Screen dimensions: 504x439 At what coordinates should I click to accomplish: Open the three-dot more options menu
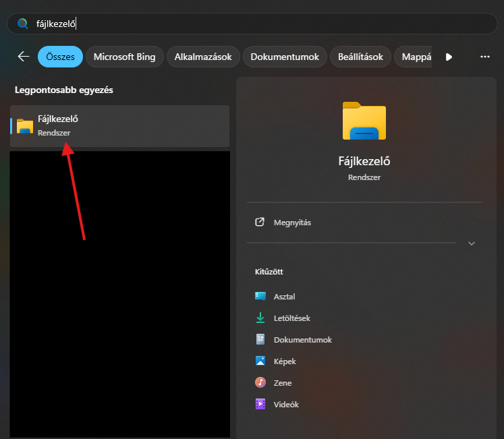(484, 57)
